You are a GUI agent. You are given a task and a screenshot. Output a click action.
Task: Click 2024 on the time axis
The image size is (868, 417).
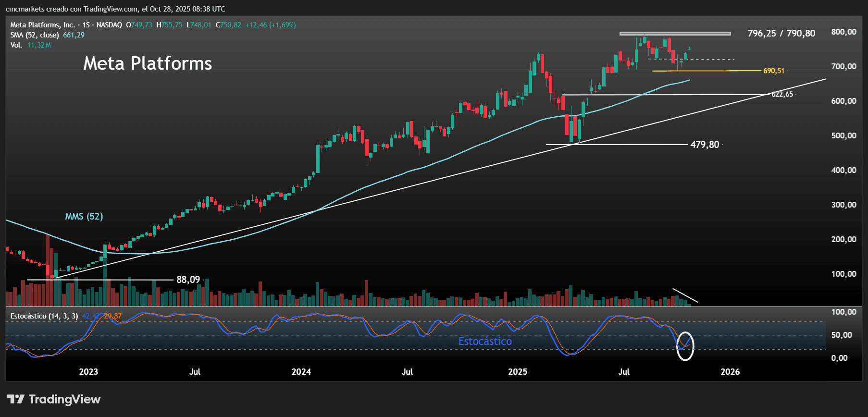click(x=301, y=372)
